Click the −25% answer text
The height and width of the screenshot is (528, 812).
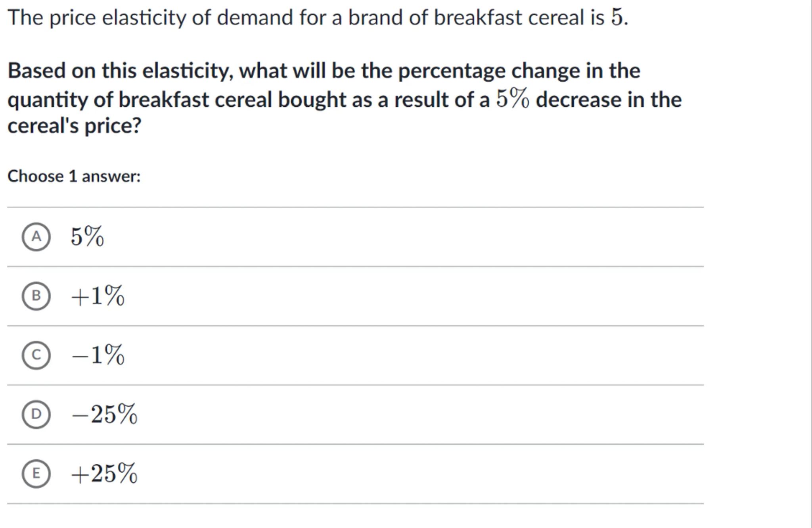click(104, 414)
